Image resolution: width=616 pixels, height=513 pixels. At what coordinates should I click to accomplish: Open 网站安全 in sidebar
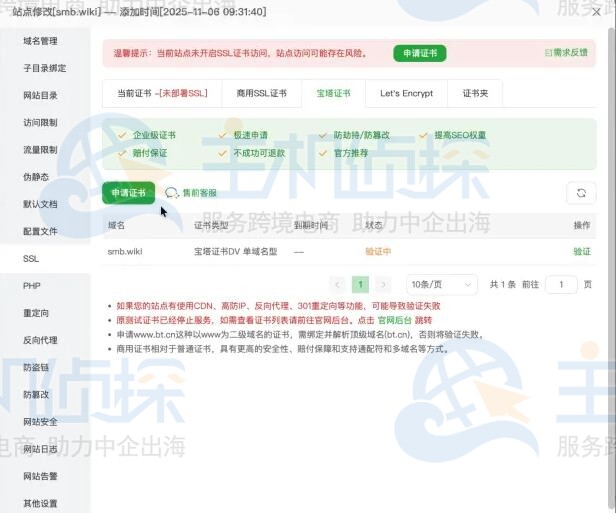point(40,422)
